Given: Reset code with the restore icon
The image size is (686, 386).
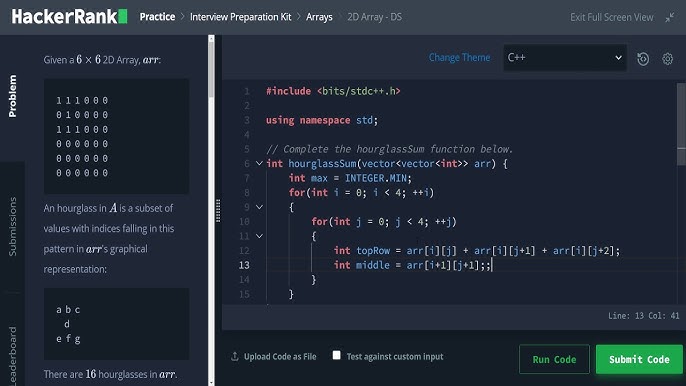Looking at the screenshot, I should click(x=643, y=59).
